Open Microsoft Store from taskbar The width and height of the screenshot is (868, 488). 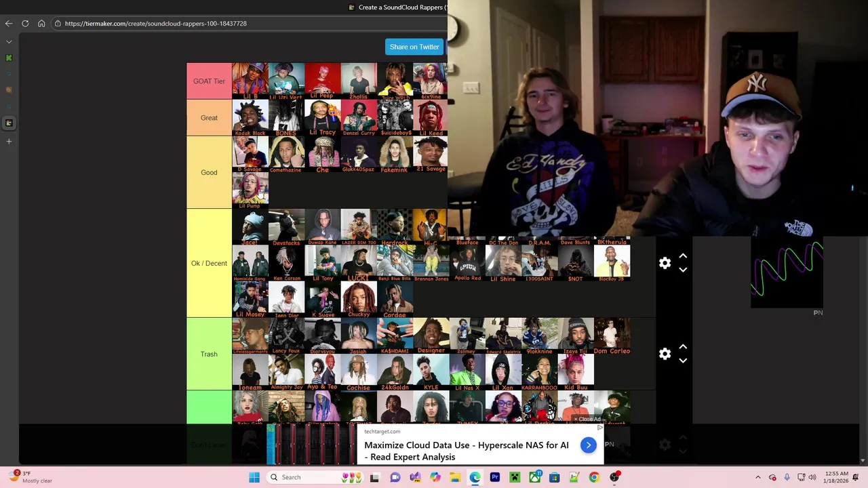coord(555,477)
